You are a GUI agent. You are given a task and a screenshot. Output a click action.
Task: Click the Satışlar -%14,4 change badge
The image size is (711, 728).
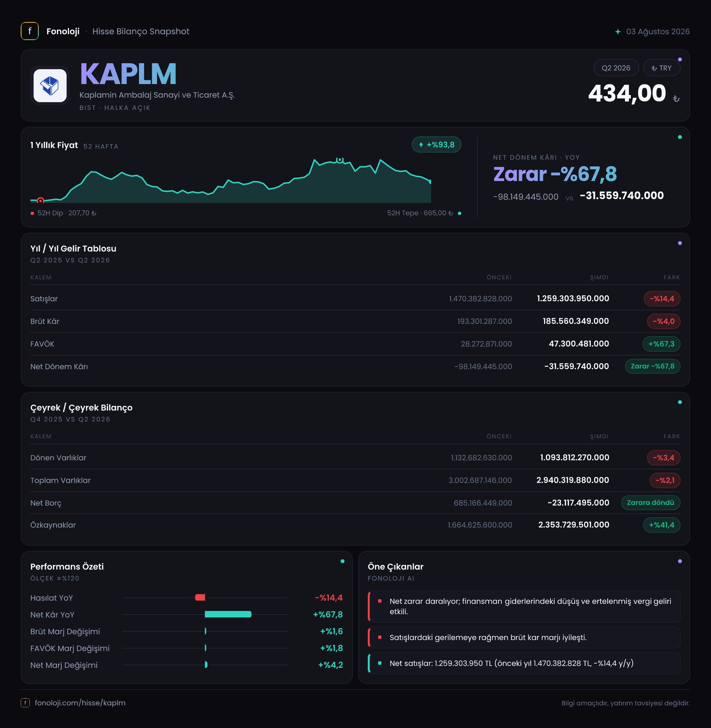tap(662, 298)
